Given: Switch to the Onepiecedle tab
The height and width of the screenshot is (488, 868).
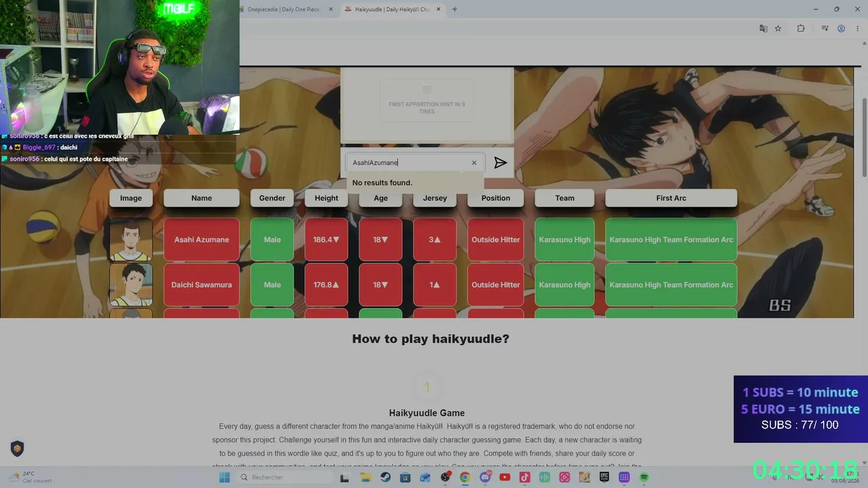Looking at the screenshot, I should pos(283,9).
